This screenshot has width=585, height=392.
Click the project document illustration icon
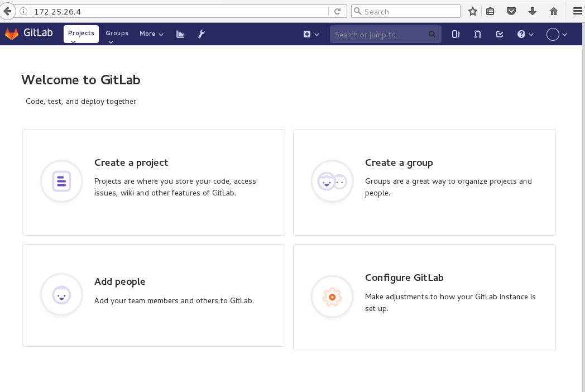pyautogui.click(x=61, y=181)
